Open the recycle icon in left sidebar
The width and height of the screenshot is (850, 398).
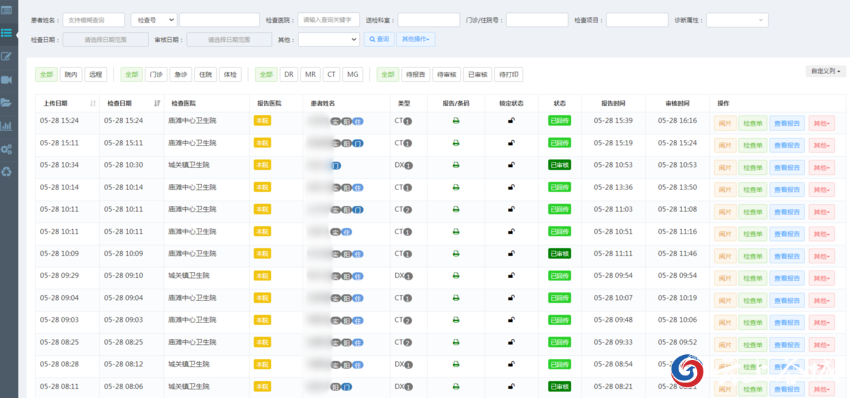tap(7, 172)
